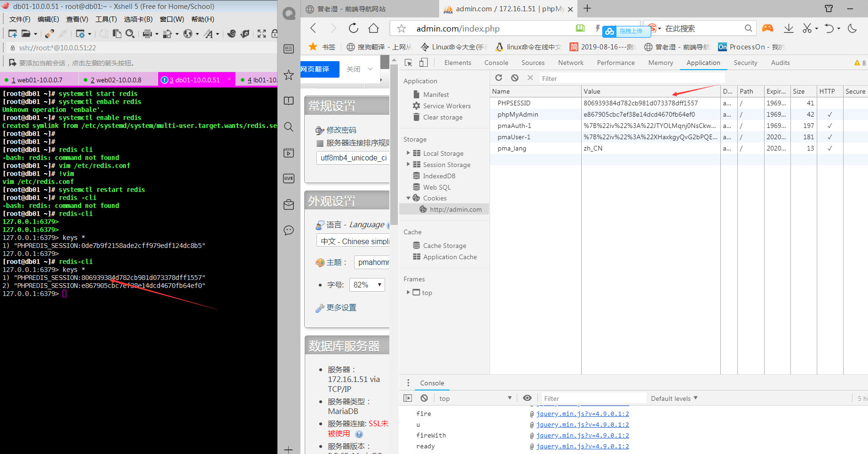Open the 82% font size dropdown
This screenshot has height=454, width=868.
tap(367, 285)
